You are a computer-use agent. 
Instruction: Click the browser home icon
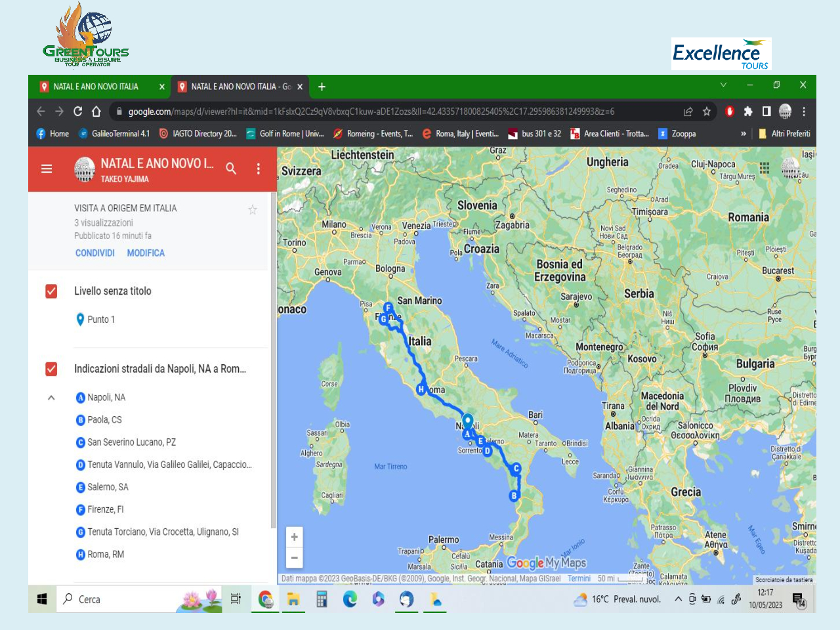click(96, 112)
